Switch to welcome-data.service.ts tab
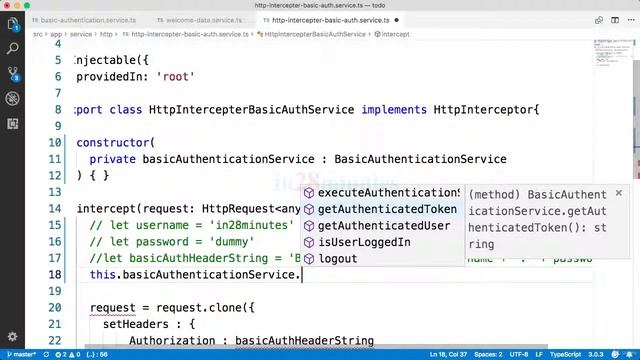Viewport: 640px width, 360px height. coord(200,20)
